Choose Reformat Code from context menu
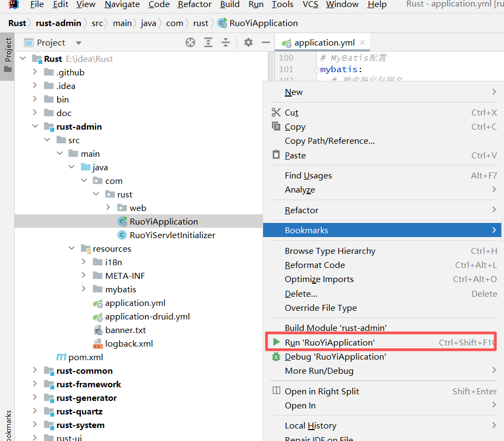 [315, 265]
